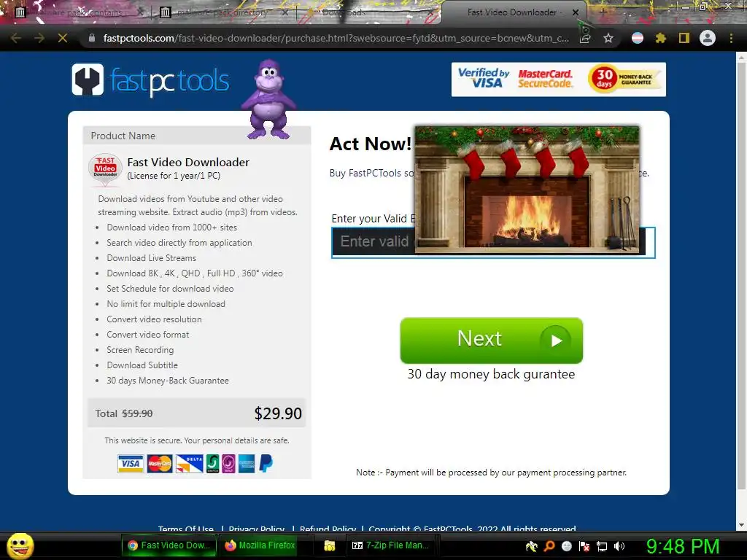
Task: Click the Visa card payment icon
Action: point(130,463)
